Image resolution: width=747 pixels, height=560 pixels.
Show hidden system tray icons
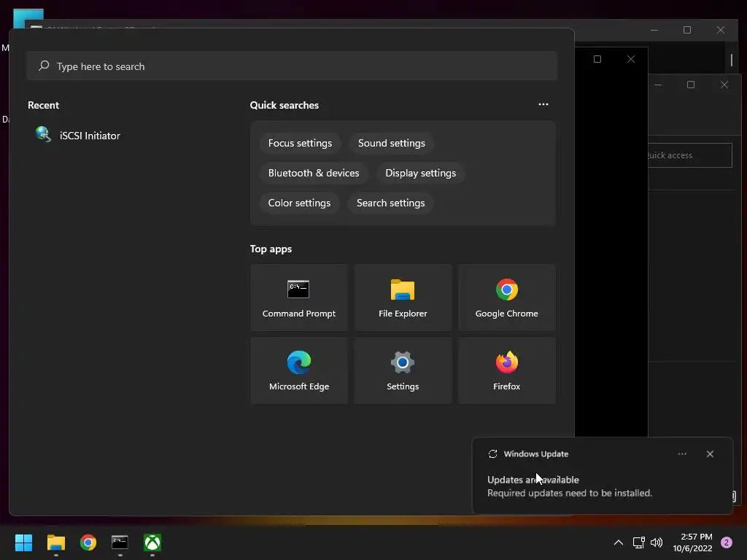(619, 542)
